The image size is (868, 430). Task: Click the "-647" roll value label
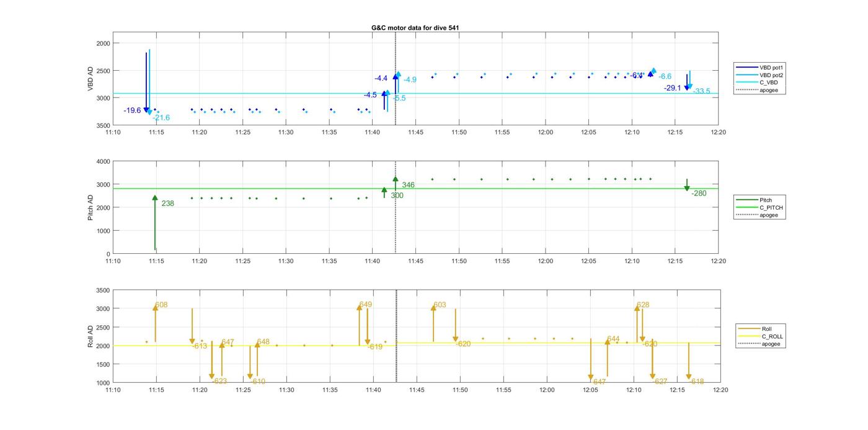tap(598, 382)
